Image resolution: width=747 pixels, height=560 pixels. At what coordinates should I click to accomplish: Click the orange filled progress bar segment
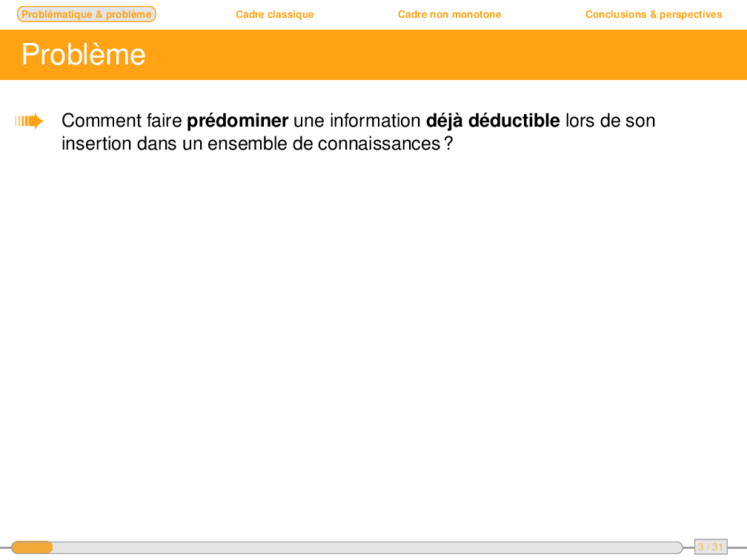pos(32,547)
